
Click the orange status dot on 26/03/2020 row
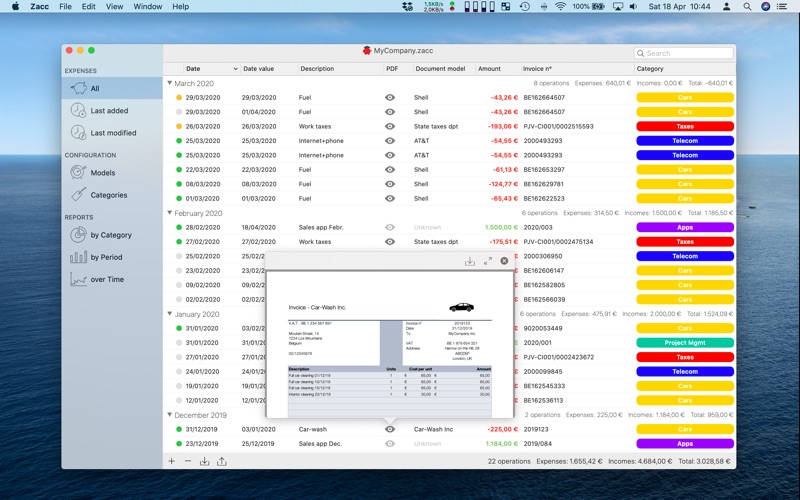tap(179, 127)
